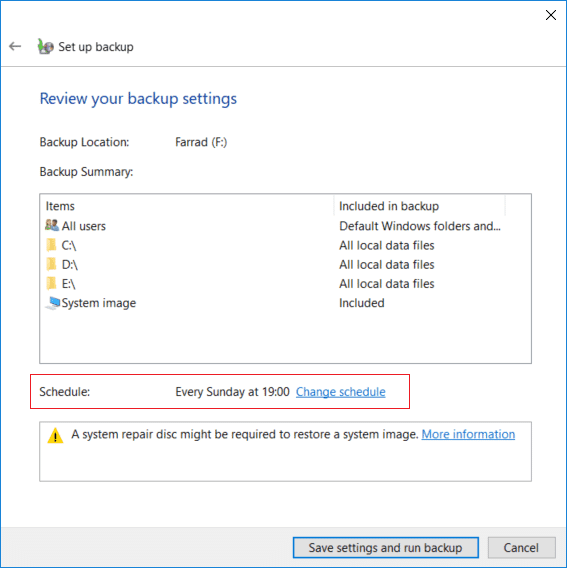Click the system repair disc warning message
Image resolution: width=567 pixels, height=568 pixels.
[245, 434]
